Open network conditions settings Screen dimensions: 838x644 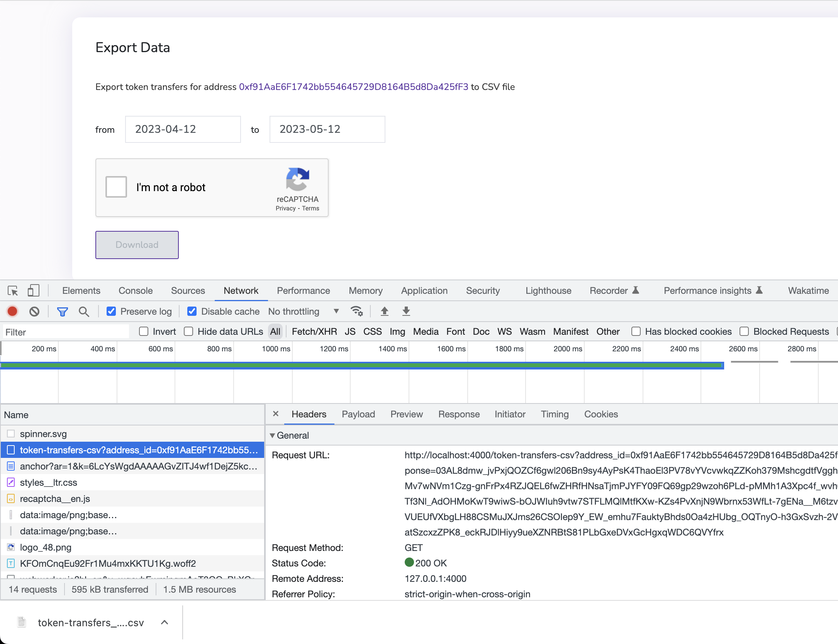pyautogui.click(x=356, y=311)
